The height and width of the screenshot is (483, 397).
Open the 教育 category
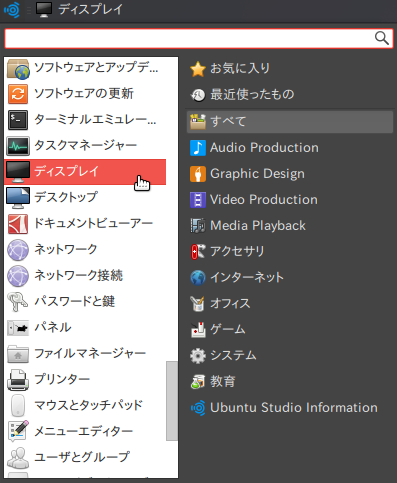tap(290, 382)
